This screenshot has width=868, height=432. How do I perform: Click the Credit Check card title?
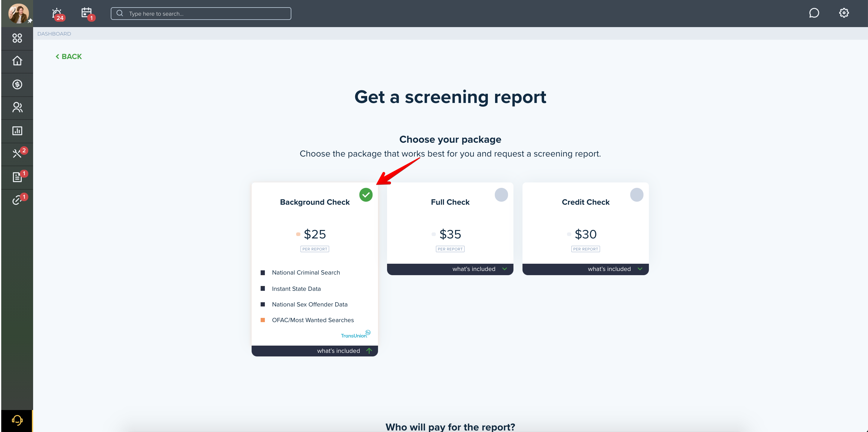586,202
